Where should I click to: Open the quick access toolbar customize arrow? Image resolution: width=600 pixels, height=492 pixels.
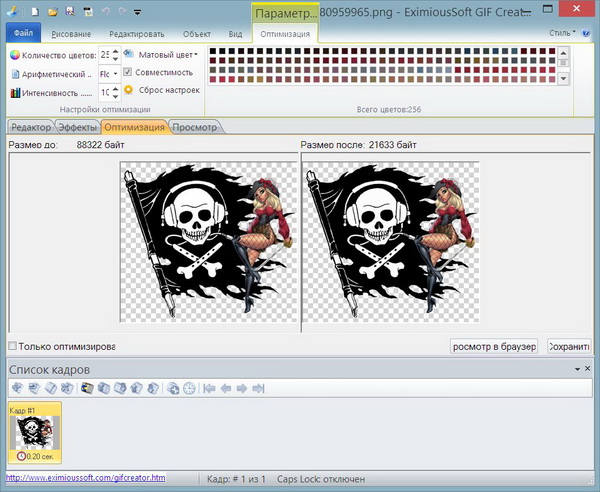click(x=137, y=13)
